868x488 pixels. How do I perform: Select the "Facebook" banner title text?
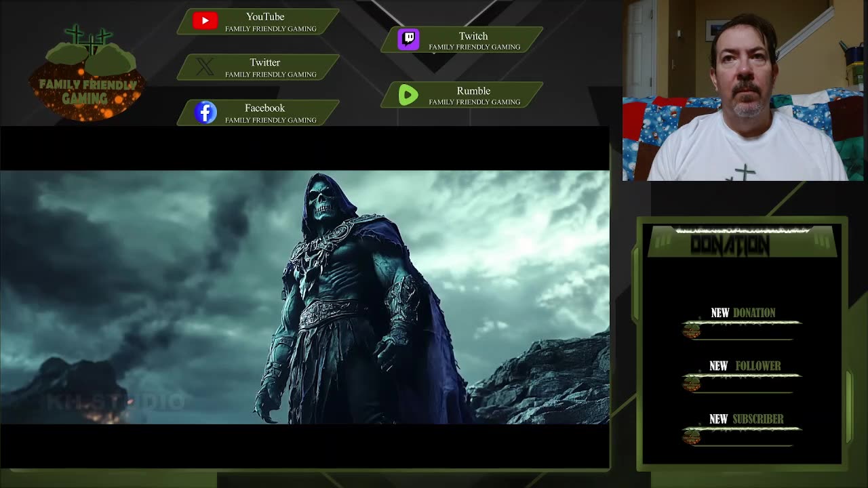(265, 108)
